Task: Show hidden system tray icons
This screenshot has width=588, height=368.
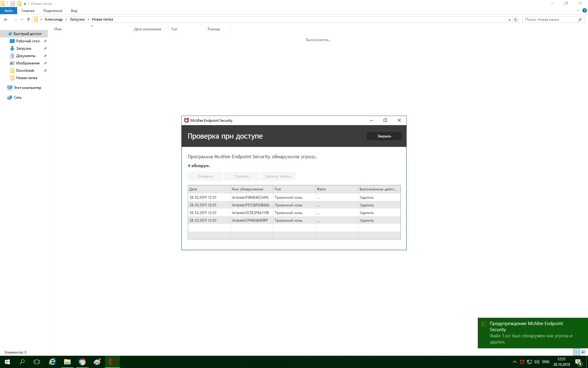Action: tap(514, 362)
